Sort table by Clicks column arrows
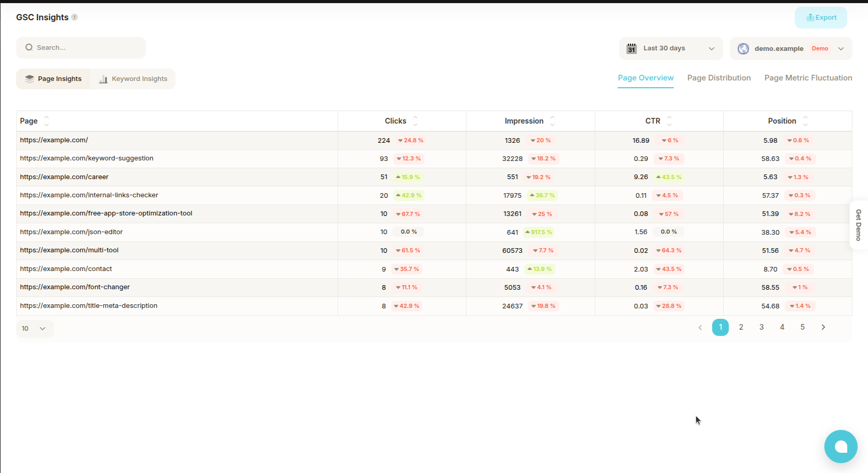This screenshot has width=868, height=473. point(415,121)
